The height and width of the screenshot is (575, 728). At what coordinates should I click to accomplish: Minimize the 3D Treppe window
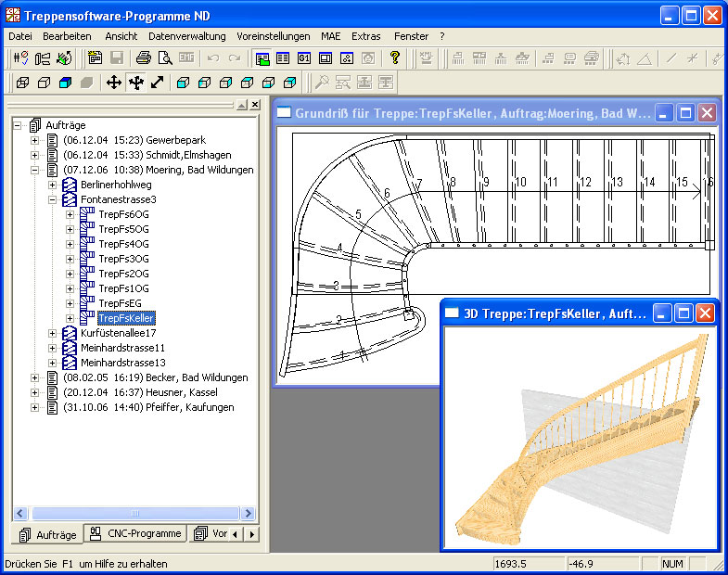tap(662, 313)
